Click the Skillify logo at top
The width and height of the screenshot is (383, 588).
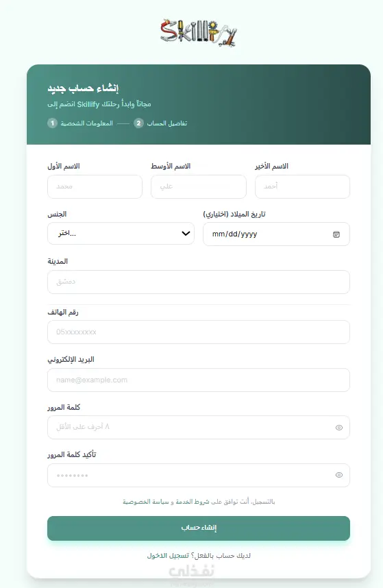pyautogui.click(x=199, y=32)
